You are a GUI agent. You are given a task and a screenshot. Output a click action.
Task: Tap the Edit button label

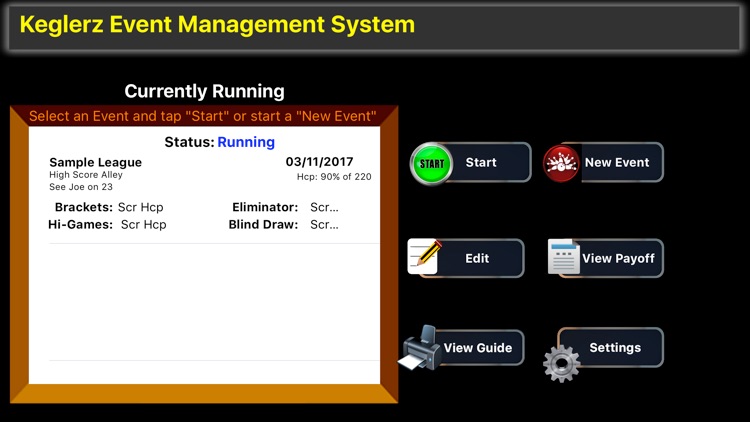477,258
